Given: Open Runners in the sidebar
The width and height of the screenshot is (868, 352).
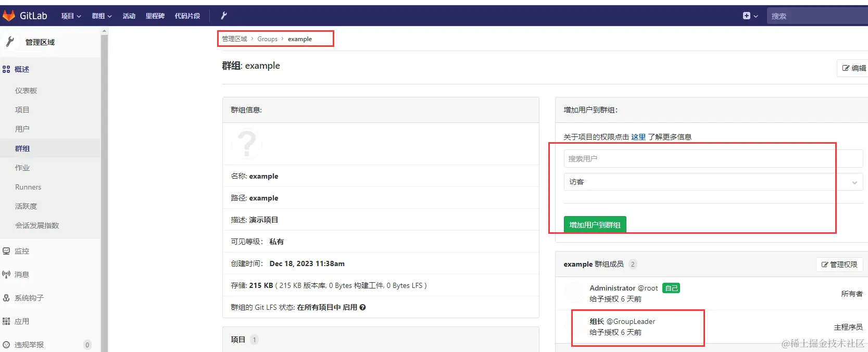Looking at the screenshot, I should point(28,187).
